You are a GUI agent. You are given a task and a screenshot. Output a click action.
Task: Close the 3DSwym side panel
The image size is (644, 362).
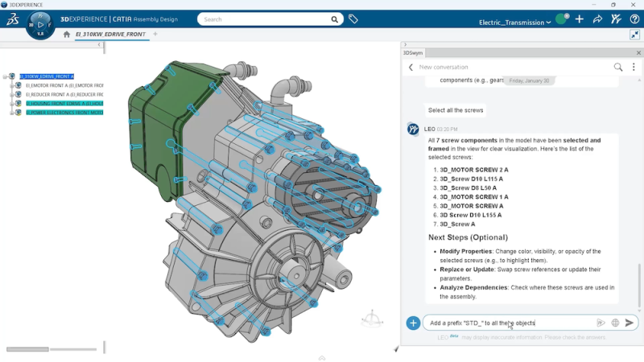(x=638, y=53)
